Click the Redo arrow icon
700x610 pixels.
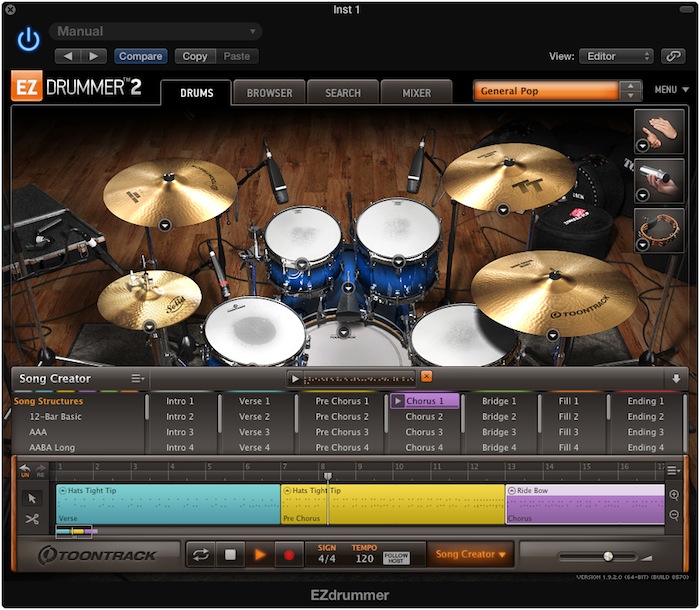coord(41,470)
